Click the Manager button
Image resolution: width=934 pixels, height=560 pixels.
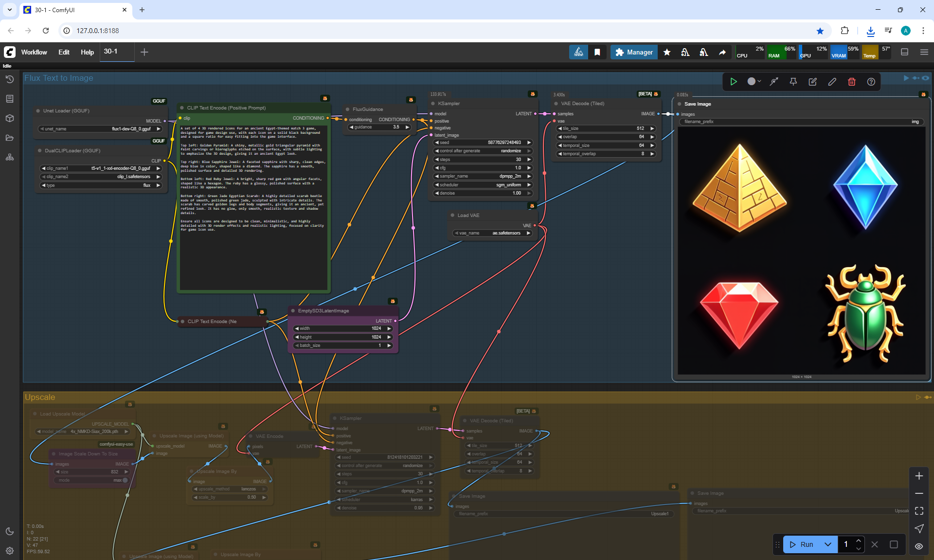(634, 52)
